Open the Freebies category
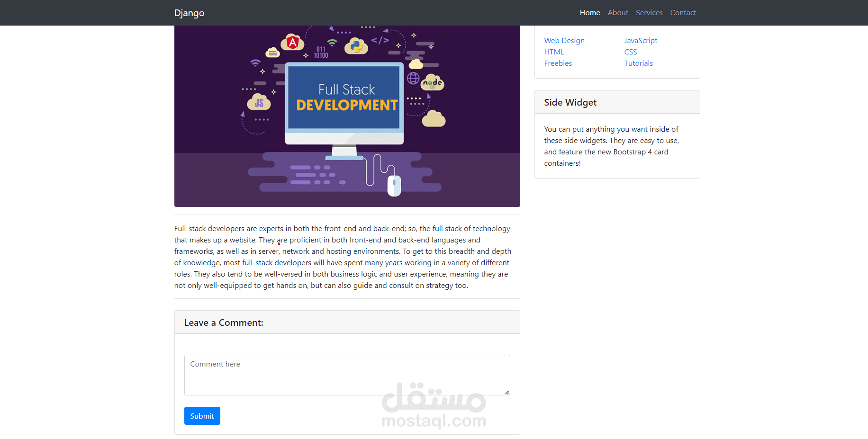The image size is (868, 439). [x=558, y=63]
